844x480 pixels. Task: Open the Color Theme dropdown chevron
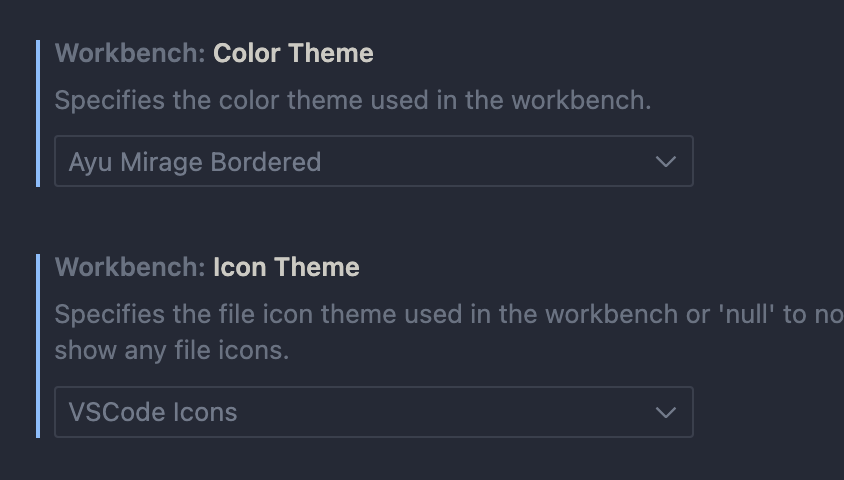click(665, 162)
